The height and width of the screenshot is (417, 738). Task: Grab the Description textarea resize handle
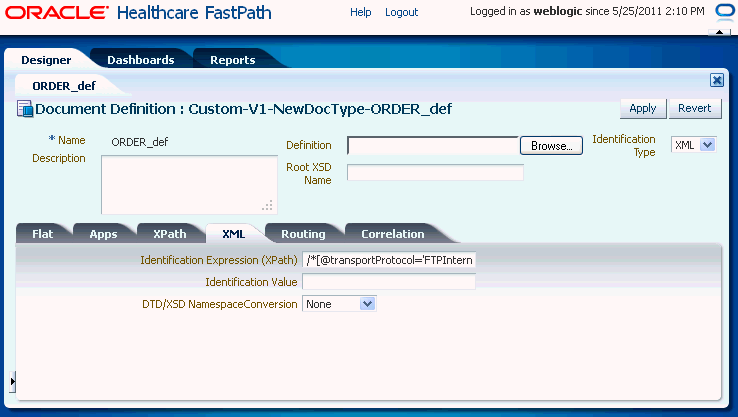tap(268, 205)
